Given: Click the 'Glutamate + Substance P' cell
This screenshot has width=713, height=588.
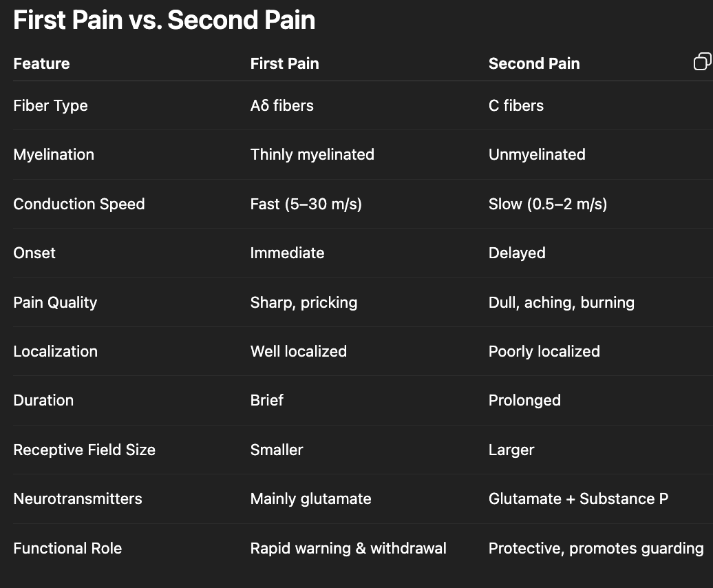Looking at the screenshot, I should click(x=577, y=498).
